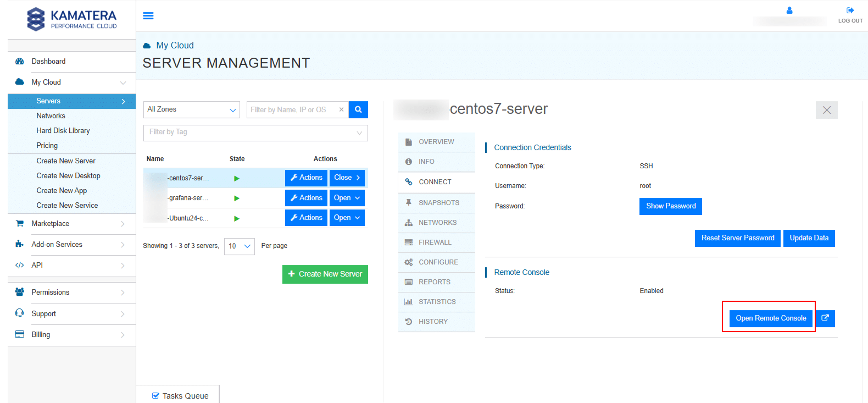Open remote console in new window icon
Screen dimensions: 868x403
coord(825,318)
